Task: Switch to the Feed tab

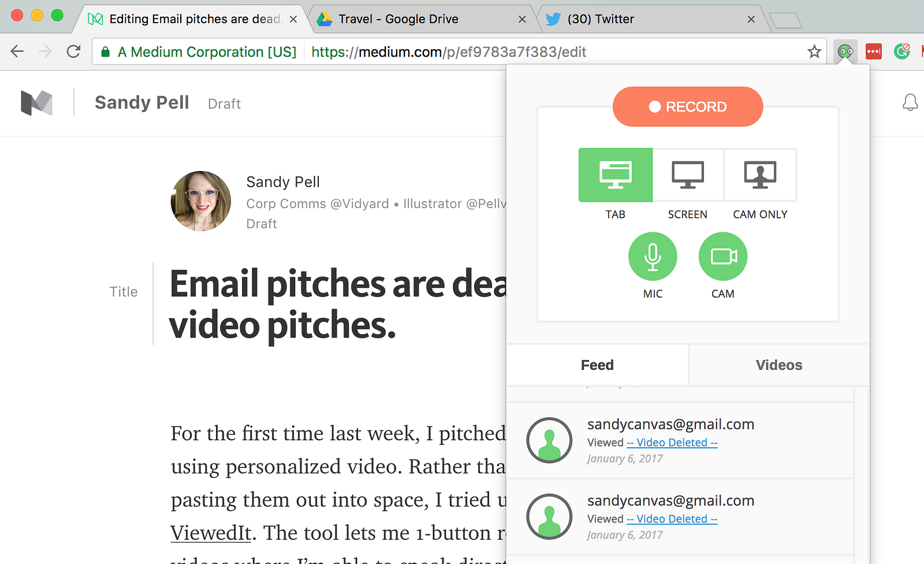Action: [x=597, y=365]
